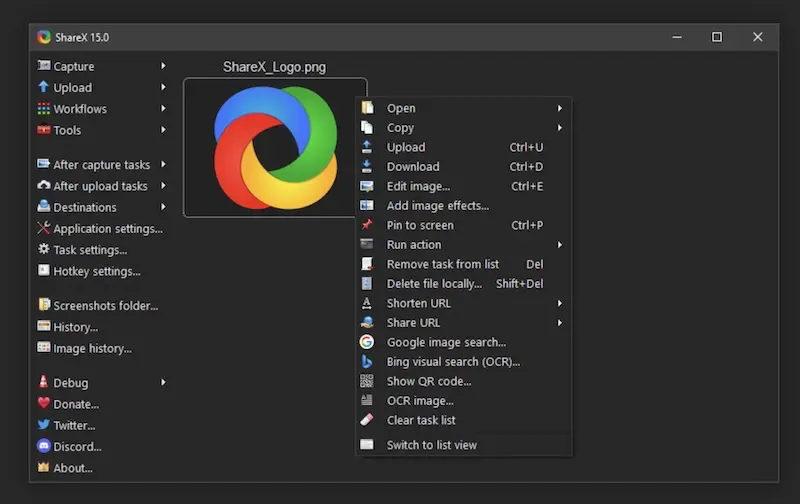Maximize the ShareX window

click(716, 37)
